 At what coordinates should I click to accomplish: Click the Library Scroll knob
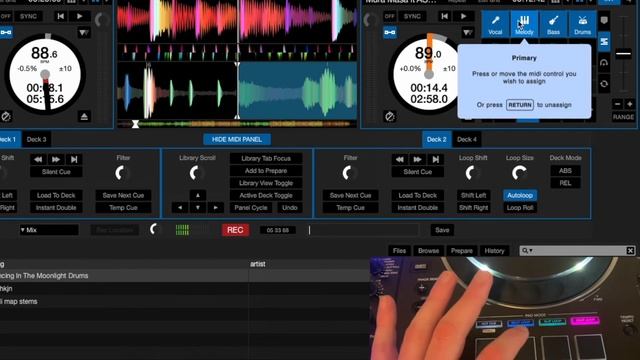coord(197,173)
